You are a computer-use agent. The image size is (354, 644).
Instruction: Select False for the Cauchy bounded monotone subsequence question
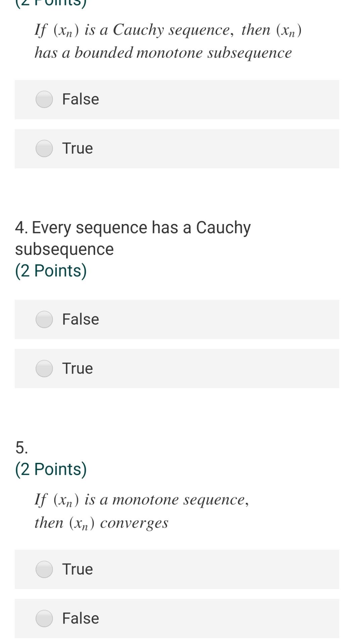click(x=44, y=99)
